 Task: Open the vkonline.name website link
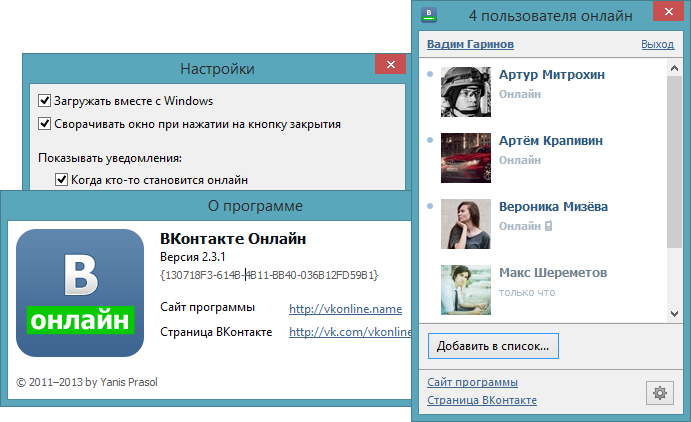pos(345,308)
